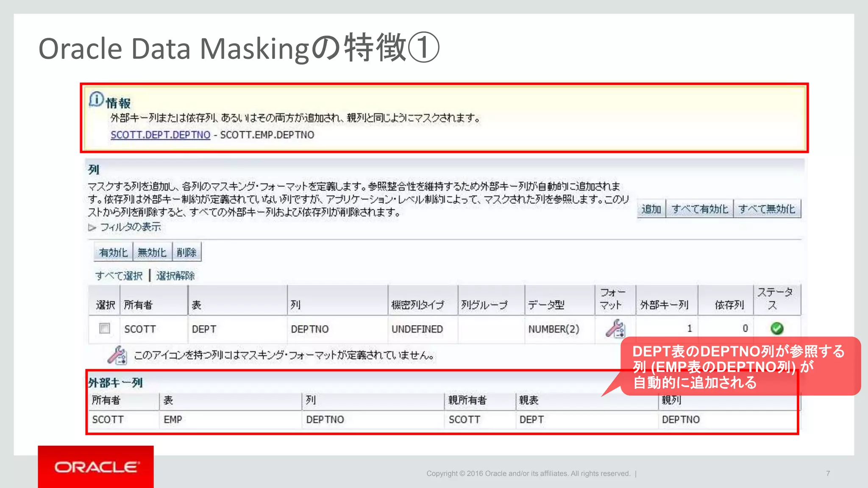This screenshot has height=488, width=868.
Task: Click the 外部キー列 section heading
Action: point(115,383)
